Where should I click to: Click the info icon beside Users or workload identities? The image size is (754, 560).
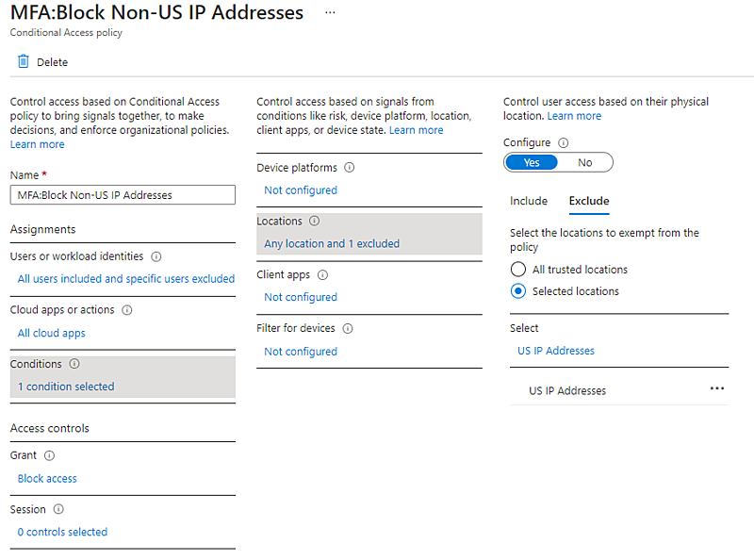(x=156, y=255)
